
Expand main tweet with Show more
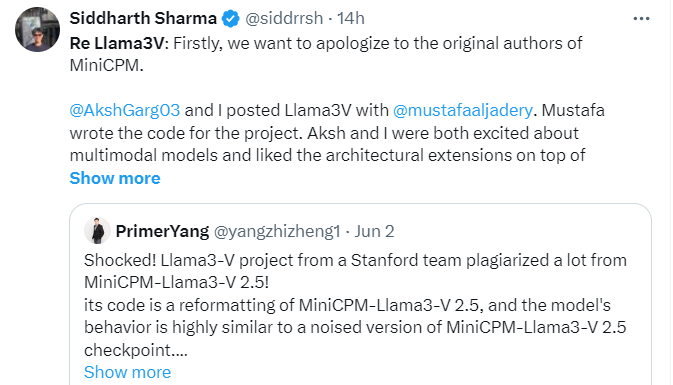pyautogui.click(x=115, y=178)
